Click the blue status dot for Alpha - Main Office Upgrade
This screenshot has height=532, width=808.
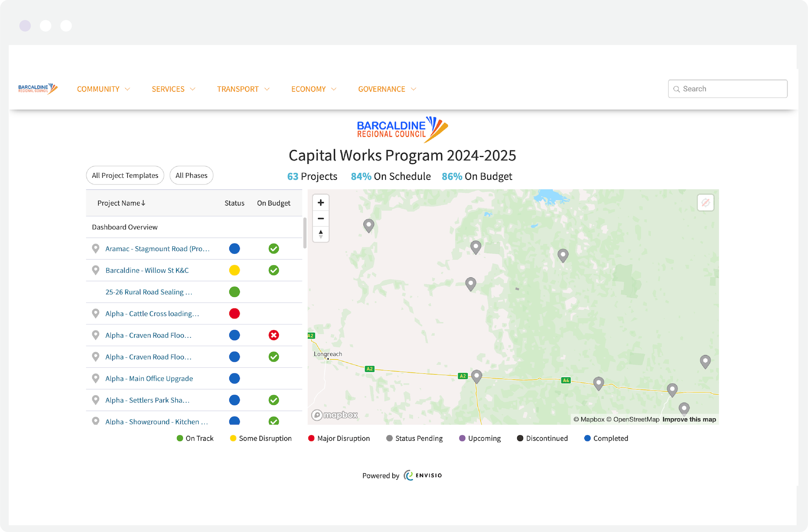[234, 378]
